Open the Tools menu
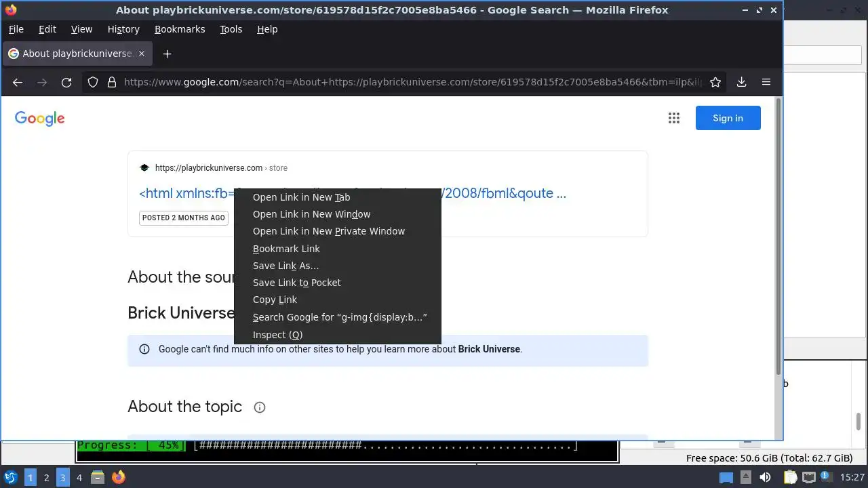The height and width of the screenshot is (488, 868). [x=231, y=29]
